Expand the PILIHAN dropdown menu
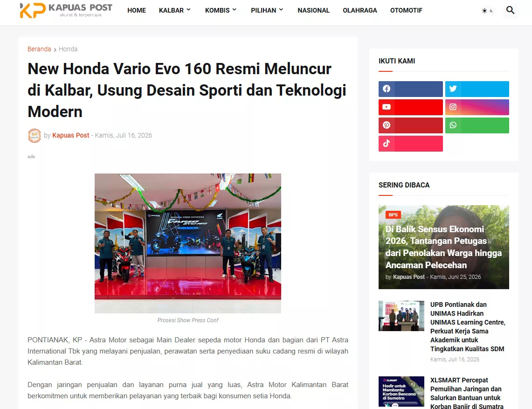Screen dimensions: 532x409 [267, 11]
